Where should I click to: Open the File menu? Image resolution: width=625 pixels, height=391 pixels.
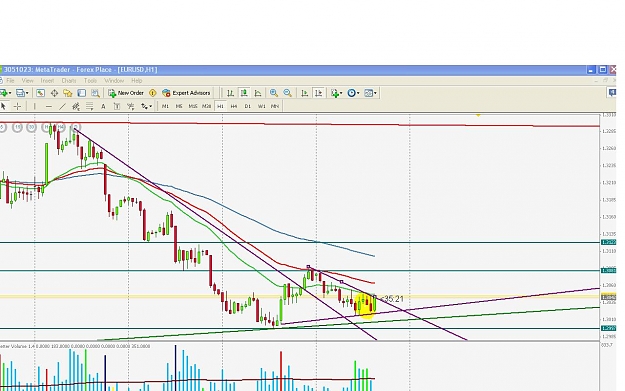[10, 81]
